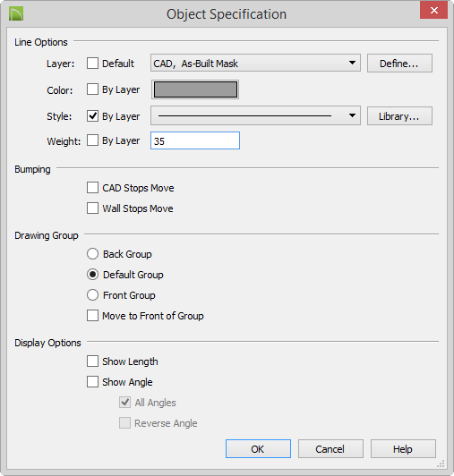Screen dimensions: 454x476
Task: Open the gray line color swatch
Action: [x=195, y=89]
